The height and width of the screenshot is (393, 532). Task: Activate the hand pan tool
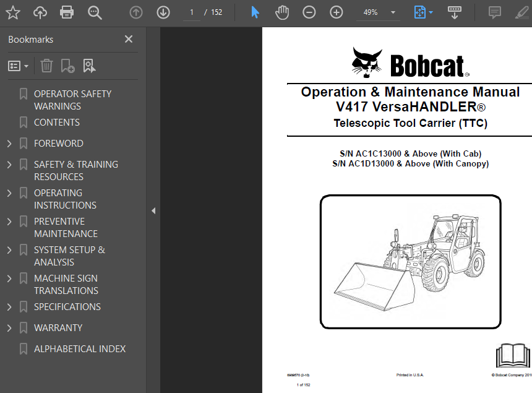click(282, 12)
